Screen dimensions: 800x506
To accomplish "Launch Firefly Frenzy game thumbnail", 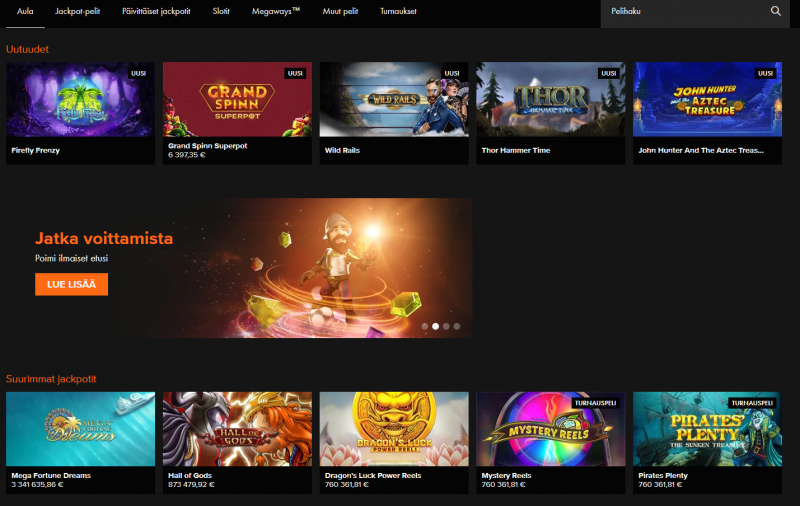I will pos(81,99).
